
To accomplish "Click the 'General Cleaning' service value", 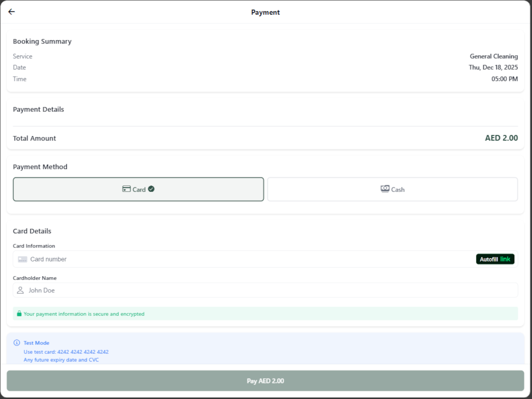I will pyautogui.click(x=494, y=56).
